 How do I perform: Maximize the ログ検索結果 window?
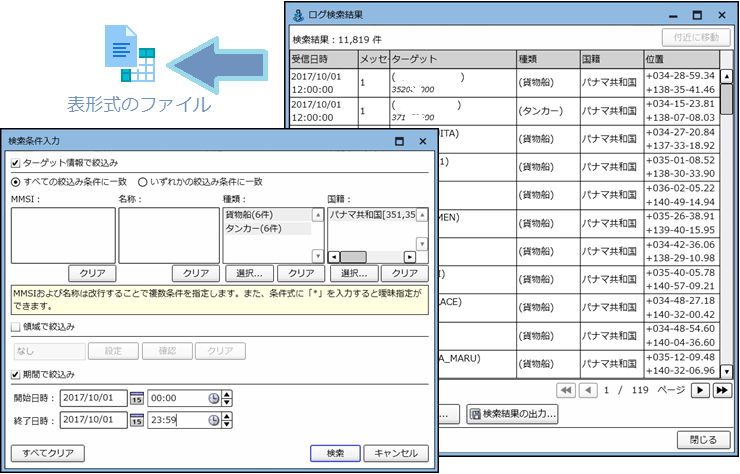[697, 16]
